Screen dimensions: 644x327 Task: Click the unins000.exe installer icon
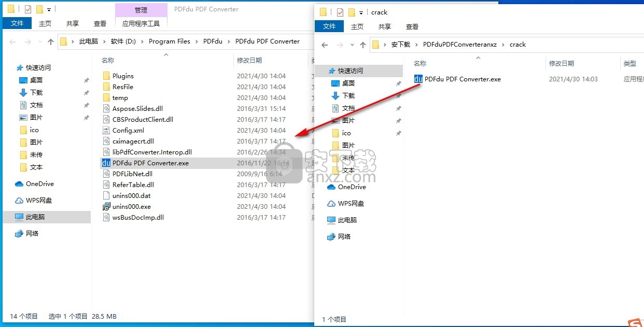pyautogui.click(x=106, y=206)
